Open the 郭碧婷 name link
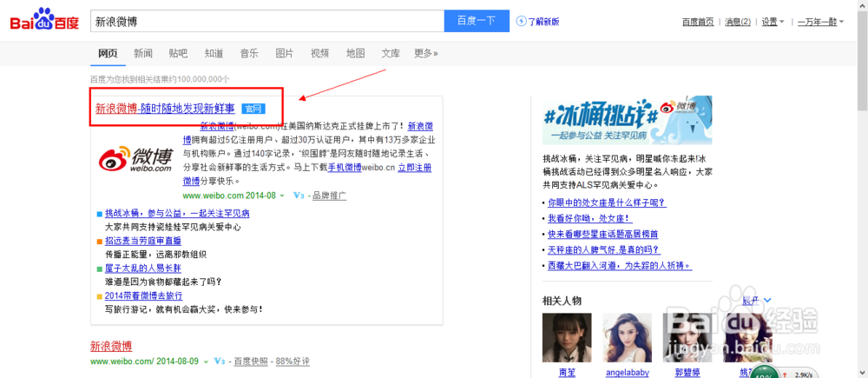 [x=687, y=373]
